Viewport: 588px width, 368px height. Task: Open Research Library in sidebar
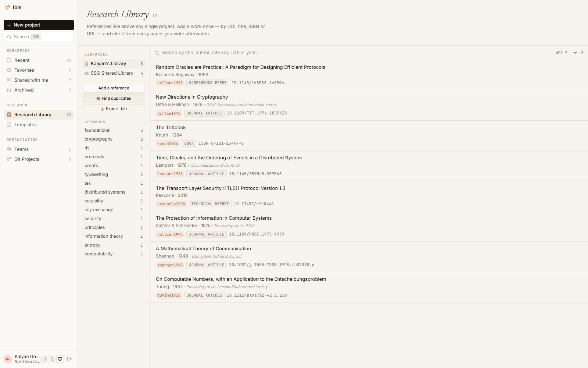coord(39,115)
